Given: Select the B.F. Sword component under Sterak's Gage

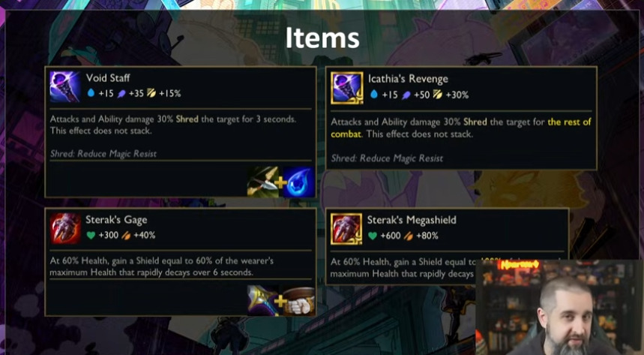Looking at the screenshot, I should pos(263,301).
